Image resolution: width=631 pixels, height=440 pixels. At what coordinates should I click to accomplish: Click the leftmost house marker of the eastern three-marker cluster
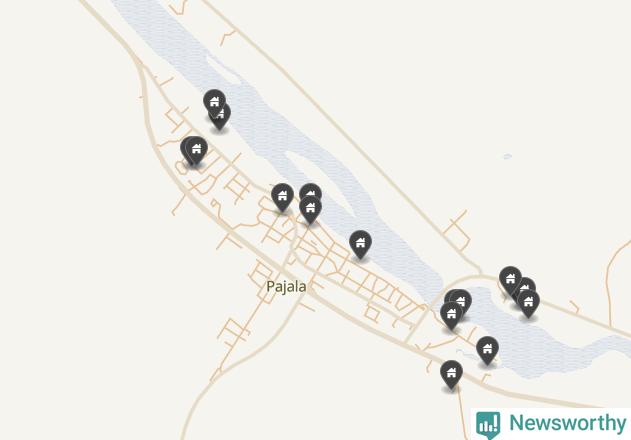510,279
